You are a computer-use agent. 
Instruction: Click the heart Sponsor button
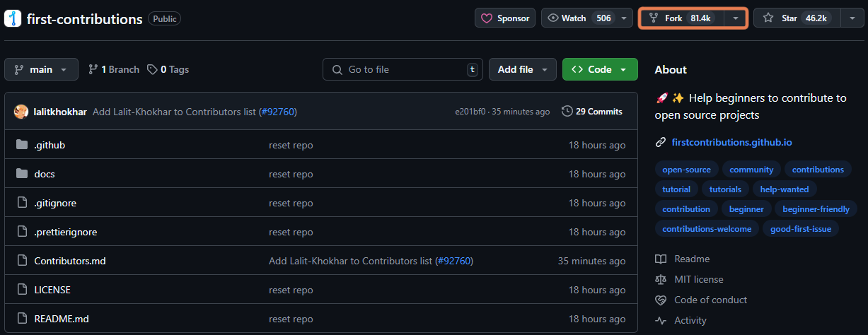coord(505,18)
